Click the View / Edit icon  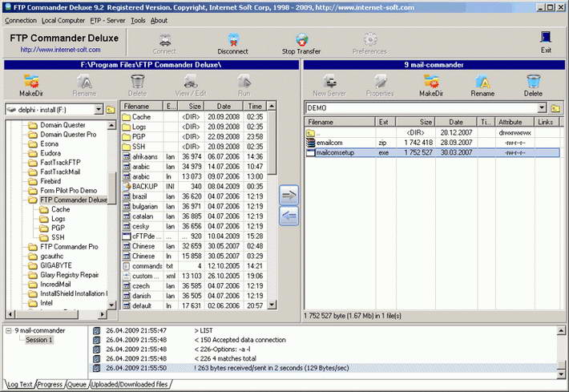(191, 81)
